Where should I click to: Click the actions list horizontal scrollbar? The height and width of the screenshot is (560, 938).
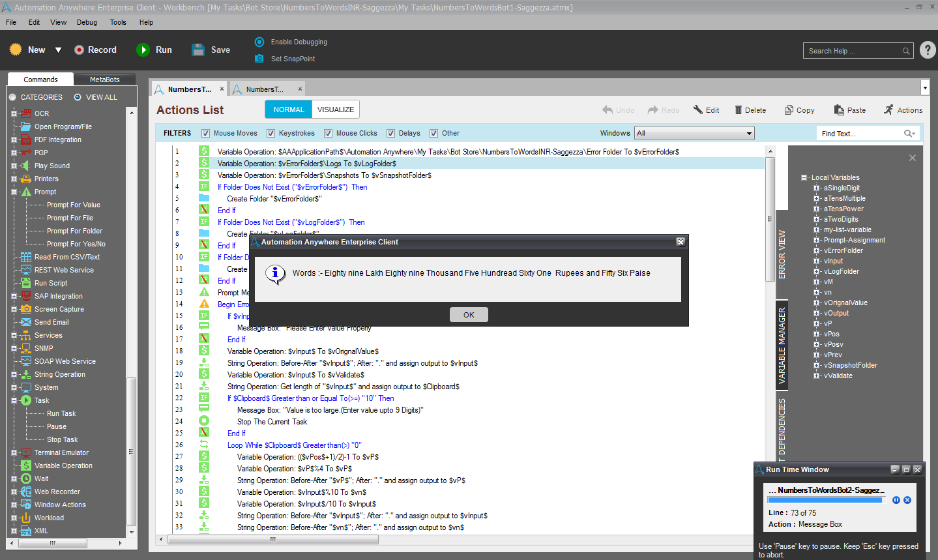(273, 540)
